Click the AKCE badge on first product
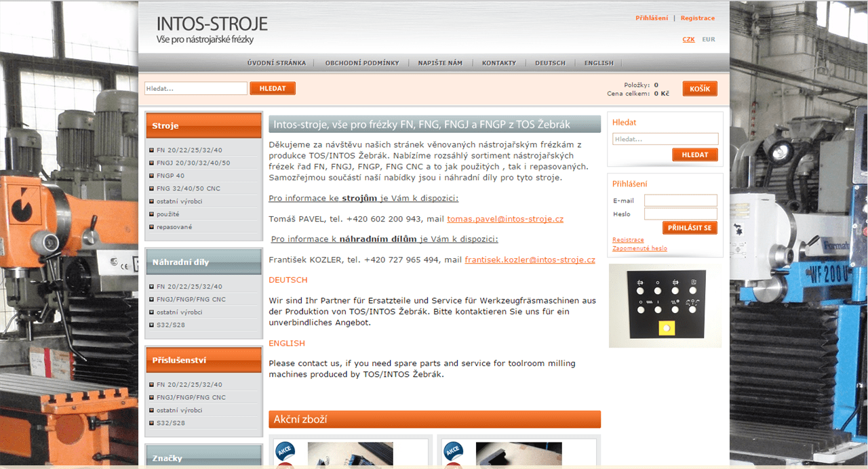The image size is (868, 469). (x=285, y=451)
